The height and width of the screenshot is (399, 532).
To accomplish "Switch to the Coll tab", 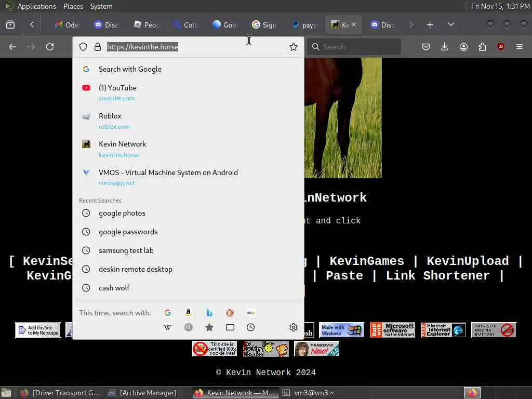I will (x=185, y=25).
